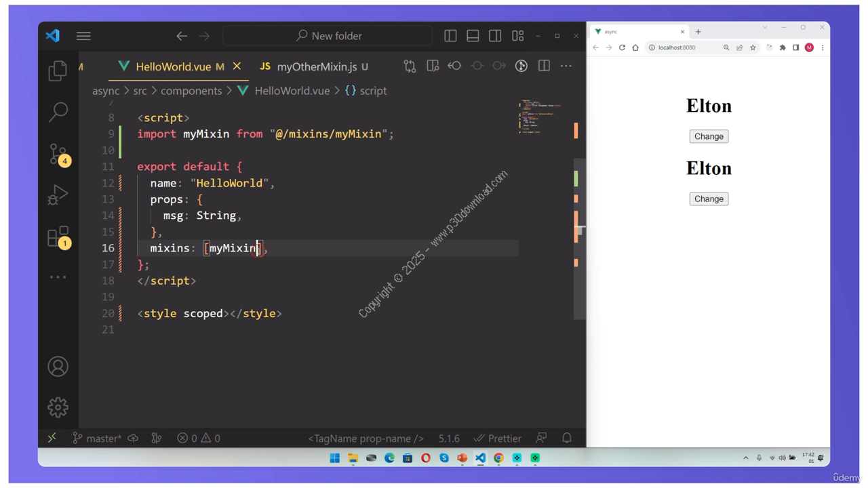Open the Manage gear menu
This screenshot has width=868, height=488.
click(x=58, y=407)
